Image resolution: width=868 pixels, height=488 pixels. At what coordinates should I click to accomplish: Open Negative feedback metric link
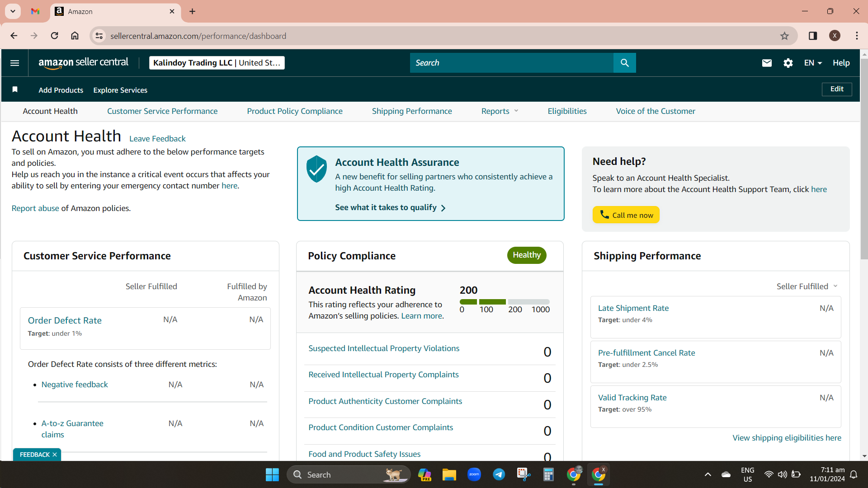point(75,385)
